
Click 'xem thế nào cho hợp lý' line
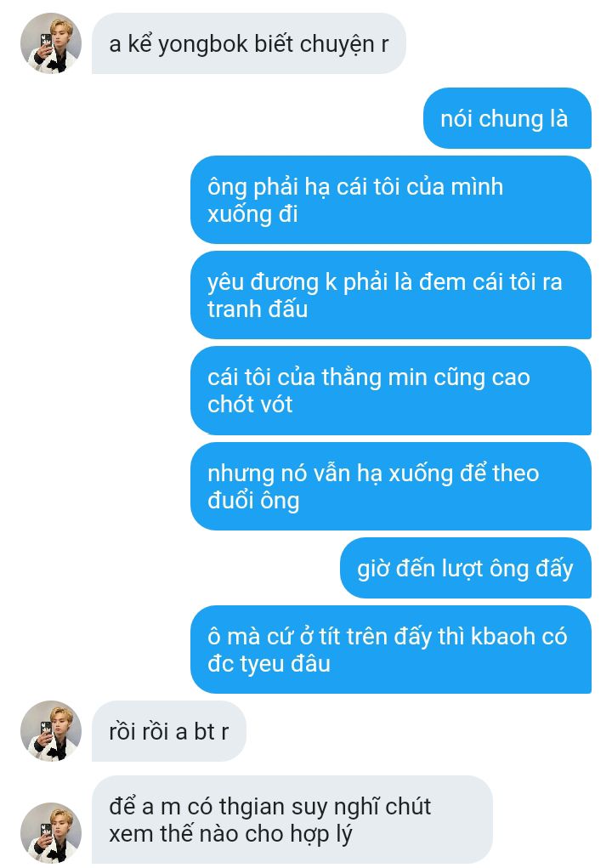point(230,834)
